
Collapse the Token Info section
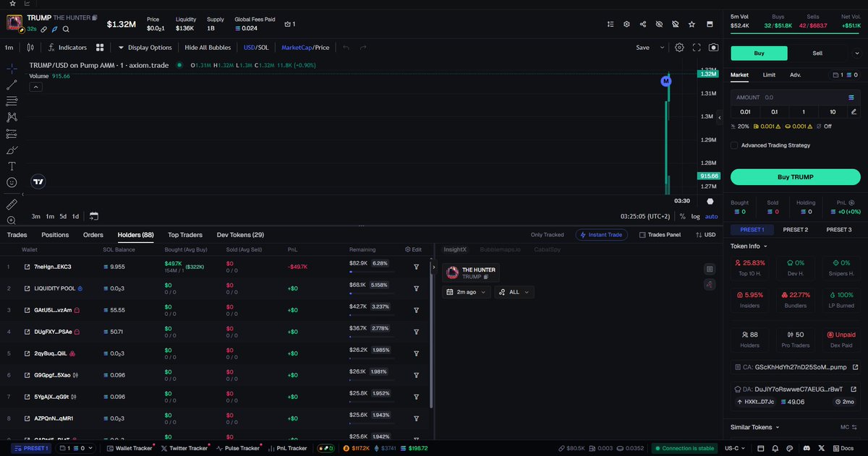[x=749, y=246]
